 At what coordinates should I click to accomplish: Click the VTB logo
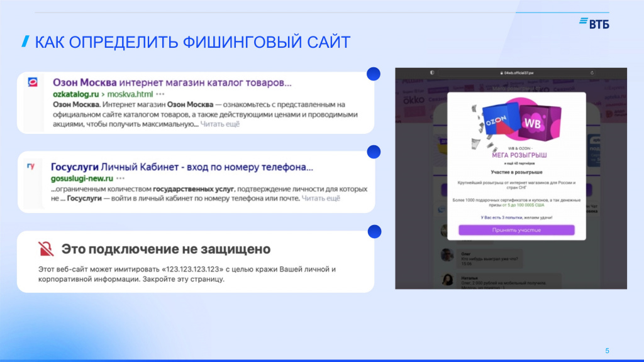point(594,23)
